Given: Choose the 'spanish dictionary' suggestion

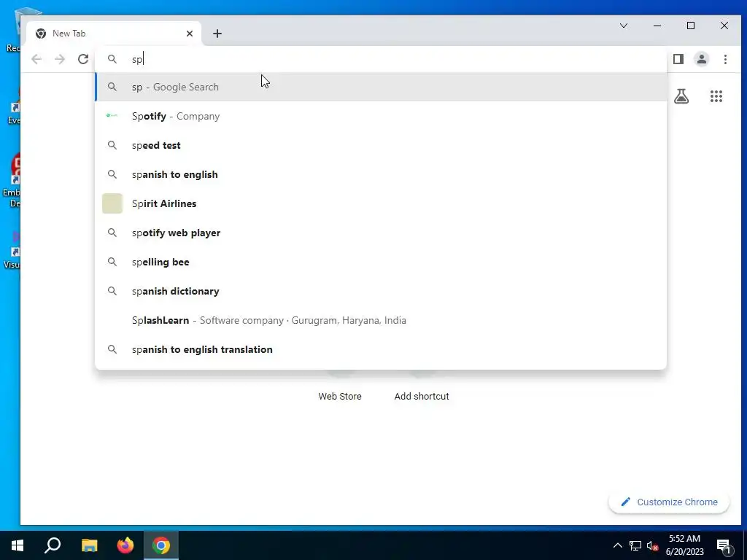Looking at the screenshot, I should click(381, 291).
